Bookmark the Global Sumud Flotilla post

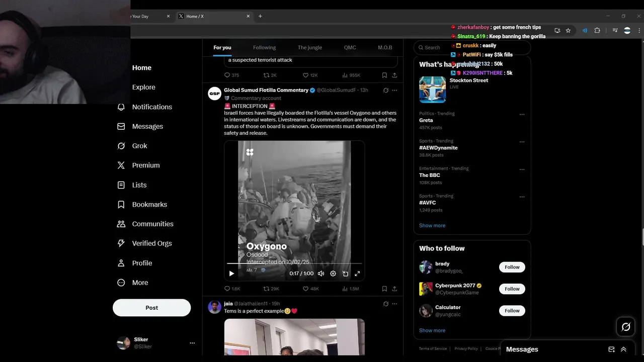pyautogui.click(x=384, y=289)
